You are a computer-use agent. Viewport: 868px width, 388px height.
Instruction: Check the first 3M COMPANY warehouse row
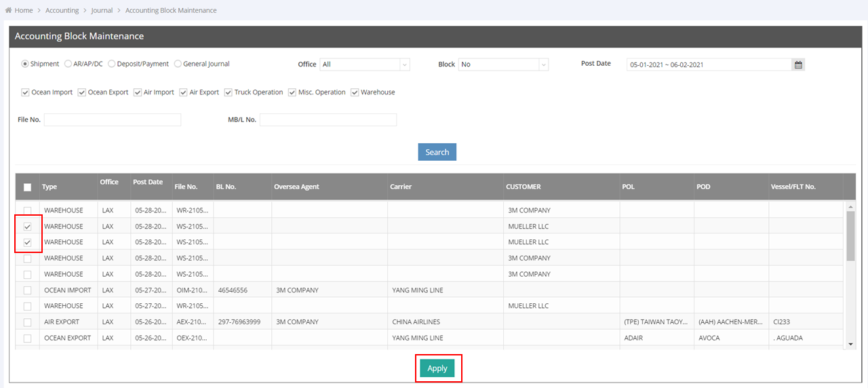coord(27,210)
